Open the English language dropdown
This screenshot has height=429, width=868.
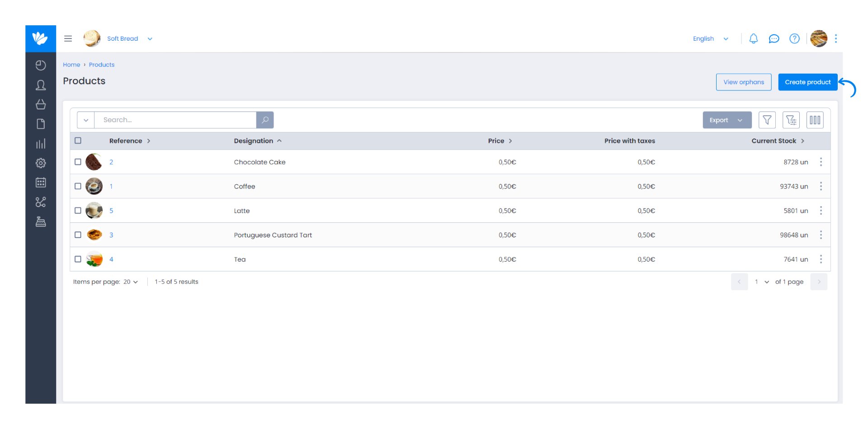[x=711, y=39]
